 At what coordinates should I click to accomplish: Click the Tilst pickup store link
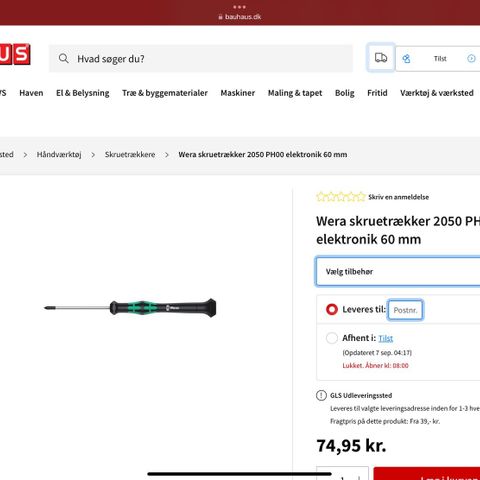(x=386, y=338)
